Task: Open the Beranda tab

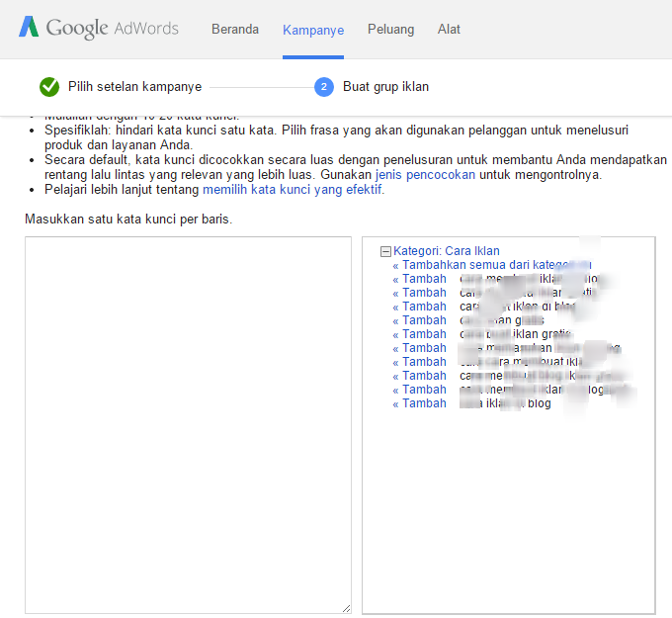Action: click(235, 29)
